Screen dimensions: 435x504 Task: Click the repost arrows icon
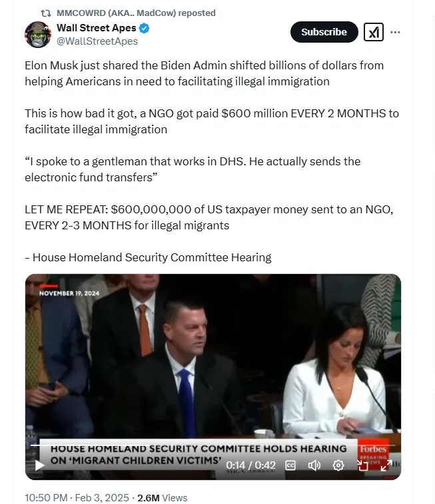click(x=45, y=13)
